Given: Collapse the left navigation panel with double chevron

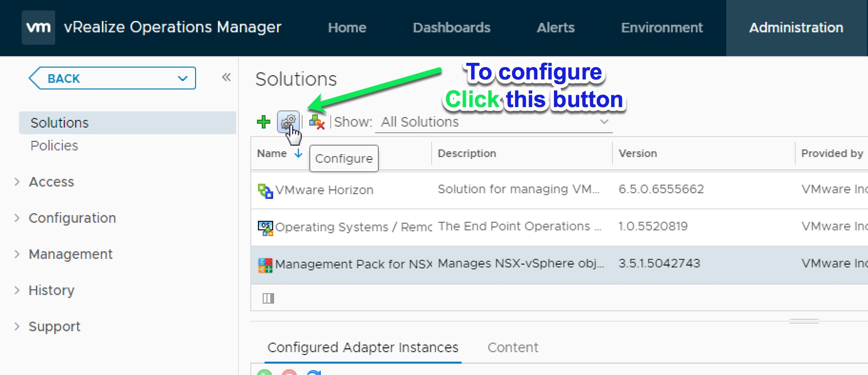Looking at the screenshot, I should coord(227,77).
